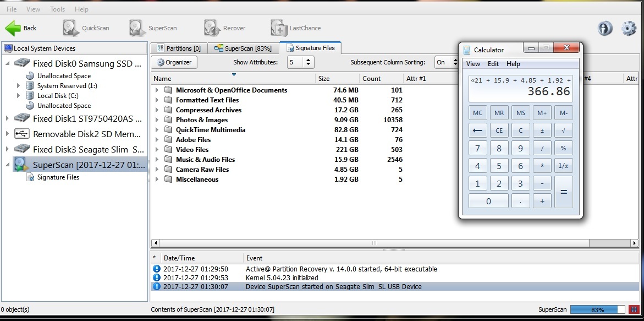Click the 7 key in Calculator

(x=478, y=148)
